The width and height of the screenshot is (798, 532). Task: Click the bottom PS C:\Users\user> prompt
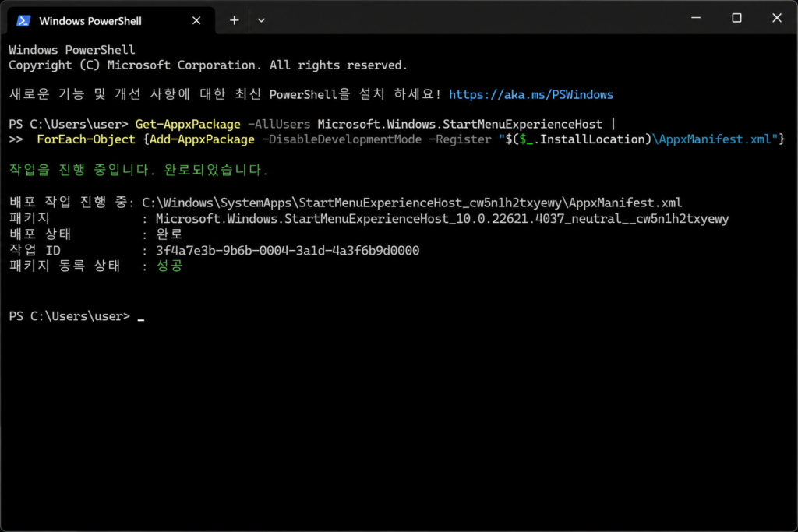(x=69, y=316)
